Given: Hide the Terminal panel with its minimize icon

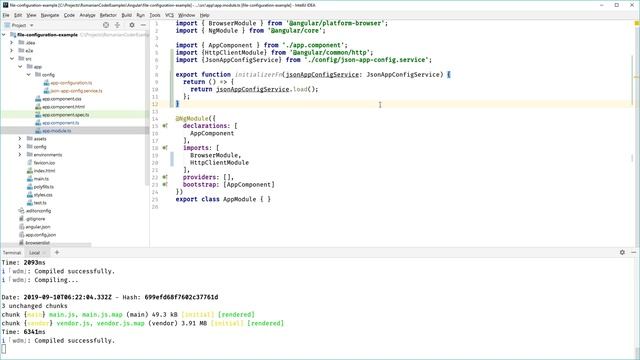Looking at the screenshot, I should pyautogui.click(x=633, y=252).
